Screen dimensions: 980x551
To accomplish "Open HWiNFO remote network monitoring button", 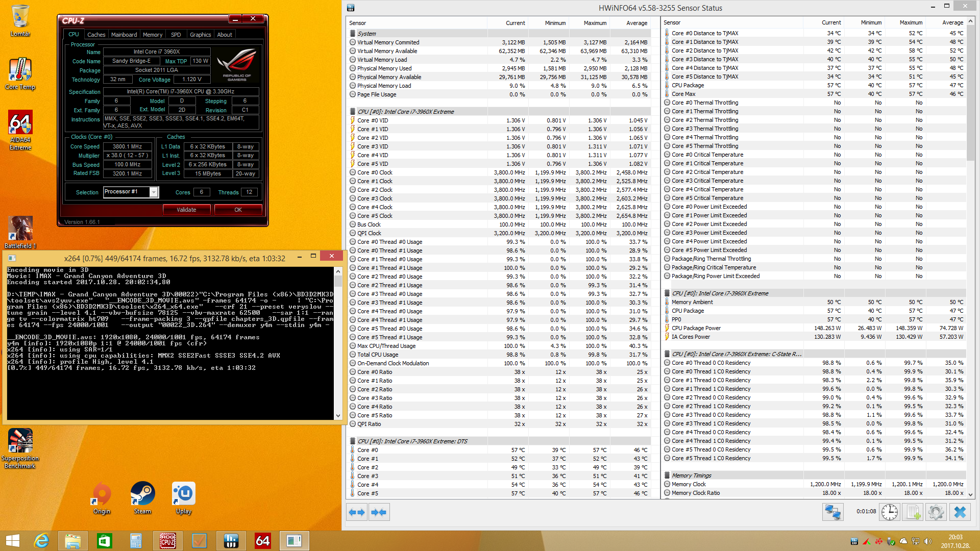I will click(832, 512).
